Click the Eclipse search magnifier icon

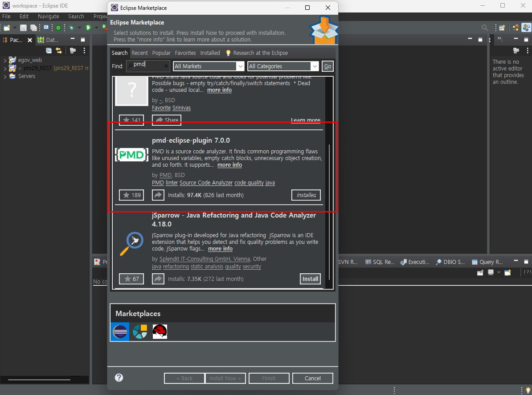(485, 28)
